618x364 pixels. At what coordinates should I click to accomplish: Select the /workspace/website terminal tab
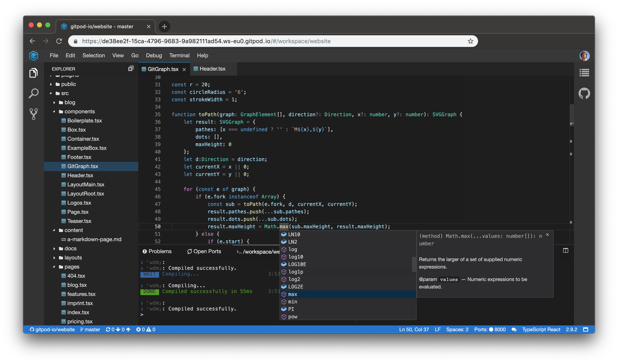(258, 252)
